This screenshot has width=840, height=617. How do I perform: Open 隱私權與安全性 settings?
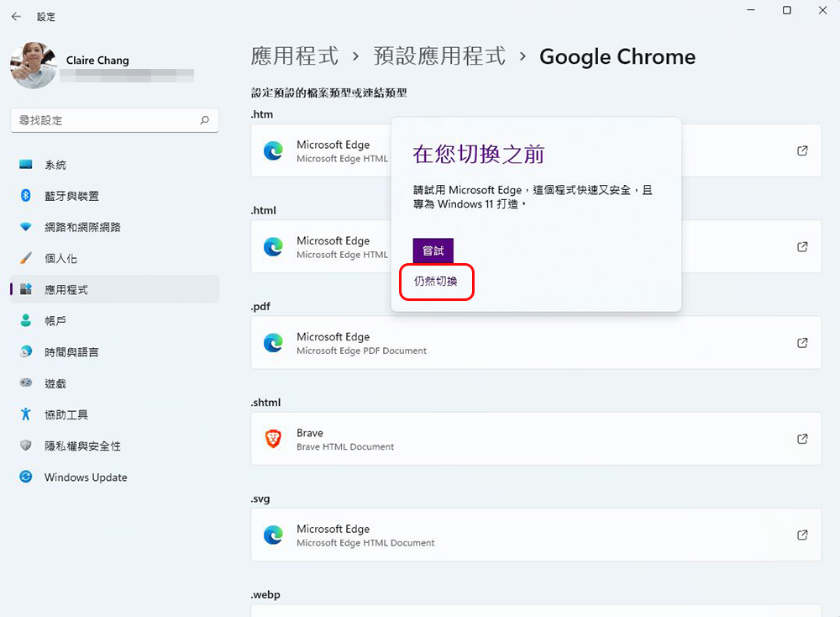(x=114, y=446)
